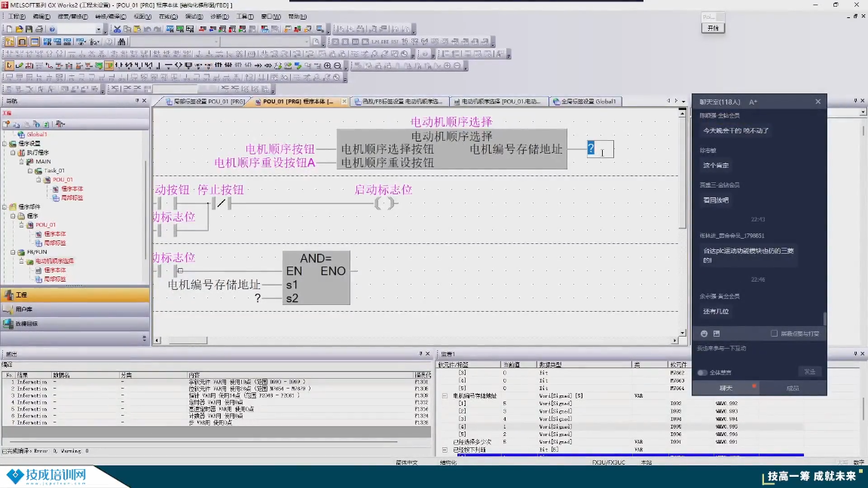Click the last navigation toolbar icon with arrow
The width and height of the screenshot is (868, 488).
pos(60,124)
